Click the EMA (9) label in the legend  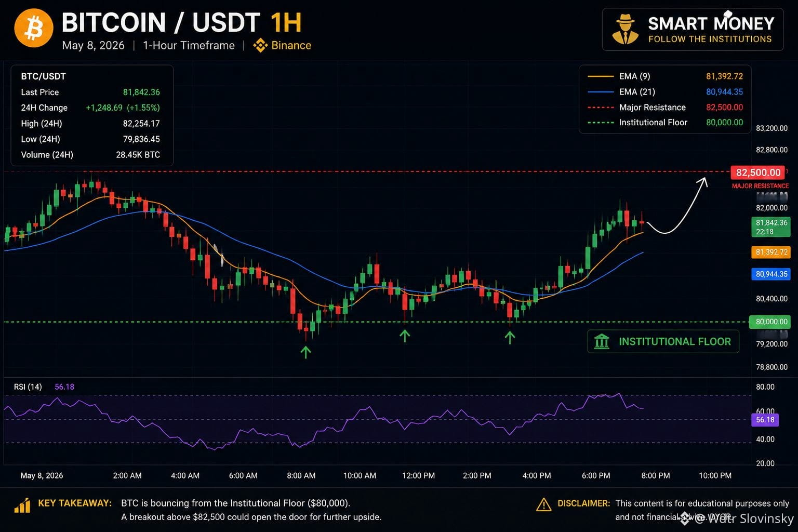[634, 76]
